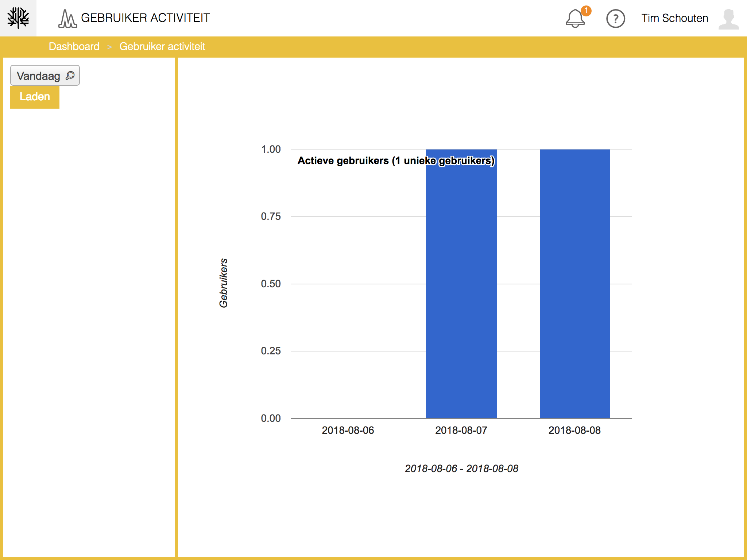
Task: Click the 2018-08-06 axis label
Action: 348,430
